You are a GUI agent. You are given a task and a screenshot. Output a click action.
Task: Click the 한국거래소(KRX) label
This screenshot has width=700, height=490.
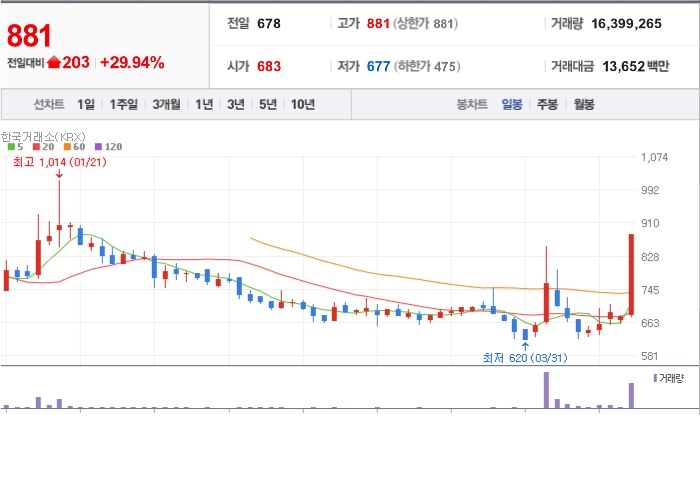tap(43, 137)
